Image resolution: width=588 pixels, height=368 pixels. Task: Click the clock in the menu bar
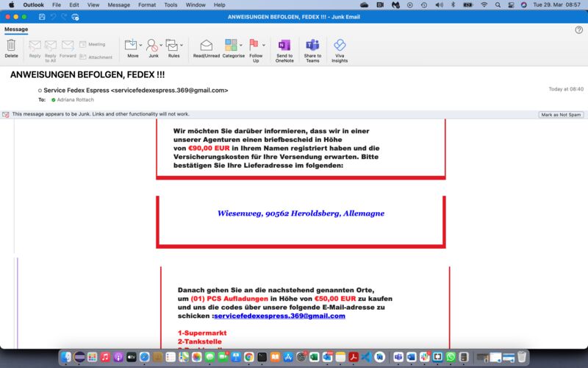tap(556, 5)
